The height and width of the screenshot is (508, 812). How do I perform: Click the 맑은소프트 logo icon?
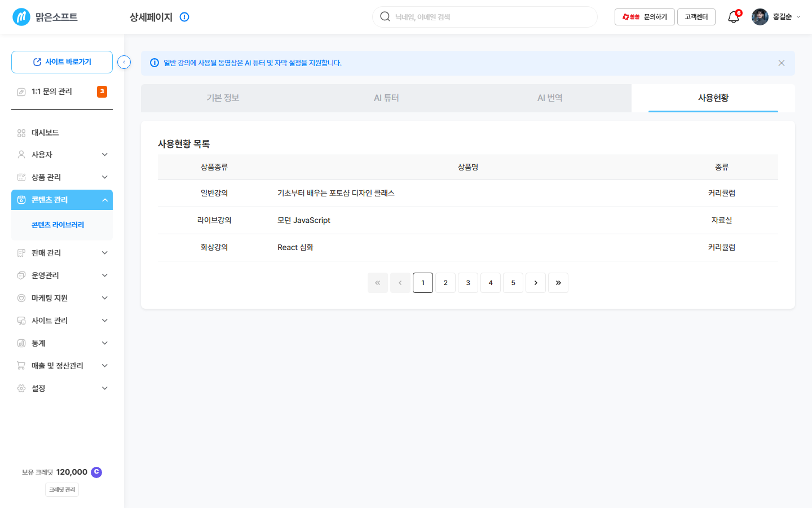(21, 17)
